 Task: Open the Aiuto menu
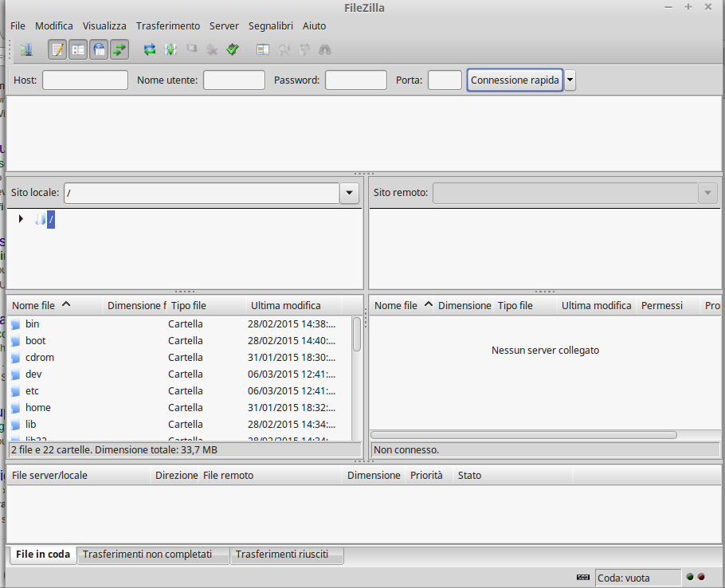(315, 25)
